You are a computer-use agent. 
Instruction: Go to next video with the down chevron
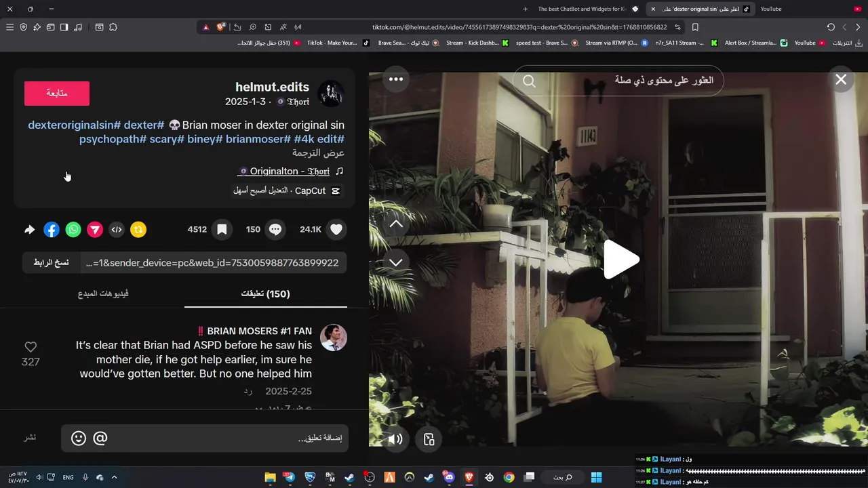coord(396,262)
